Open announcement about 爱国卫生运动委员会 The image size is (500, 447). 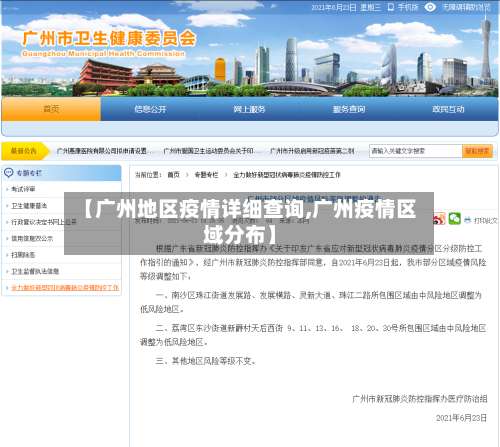(209, 151)
